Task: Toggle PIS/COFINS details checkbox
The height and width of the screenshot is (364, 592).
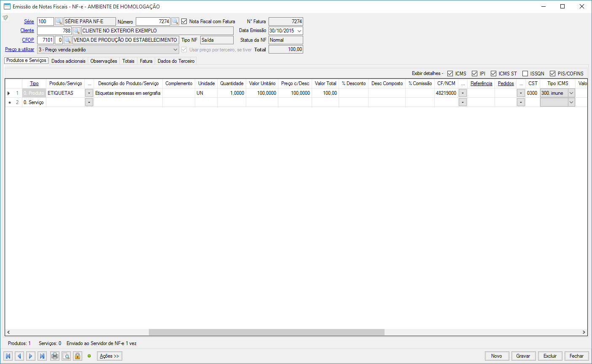Action: click(x=553, y=73)
